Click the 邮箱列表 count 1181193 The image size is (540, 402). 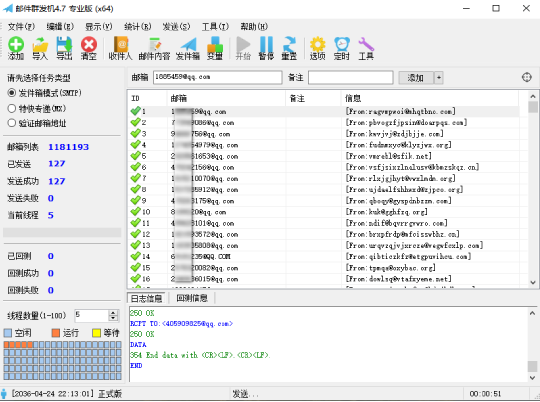69,147
